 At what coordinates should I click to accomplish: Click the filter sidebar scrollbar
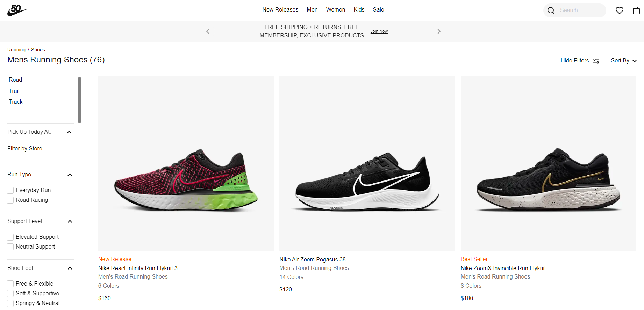coord(79,100)
